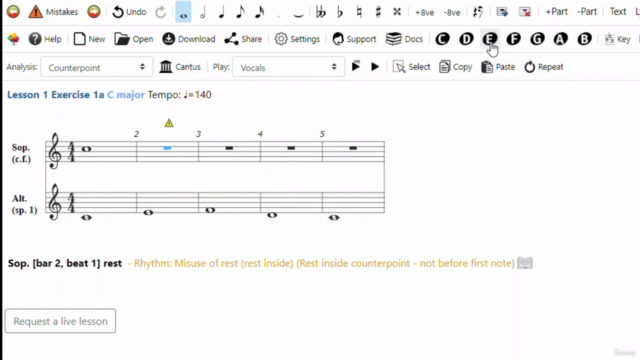Open Settings

point(297,39)
